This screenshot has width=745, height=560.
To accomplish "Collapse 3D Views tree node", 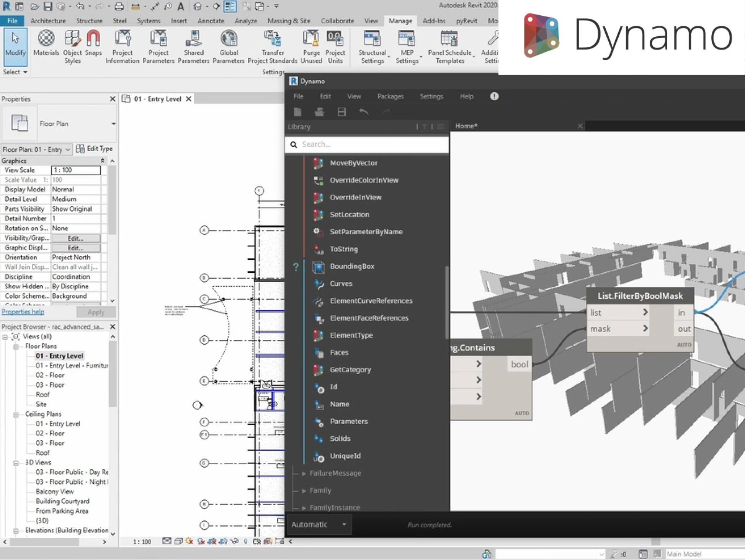I will [x=16, y=463].
